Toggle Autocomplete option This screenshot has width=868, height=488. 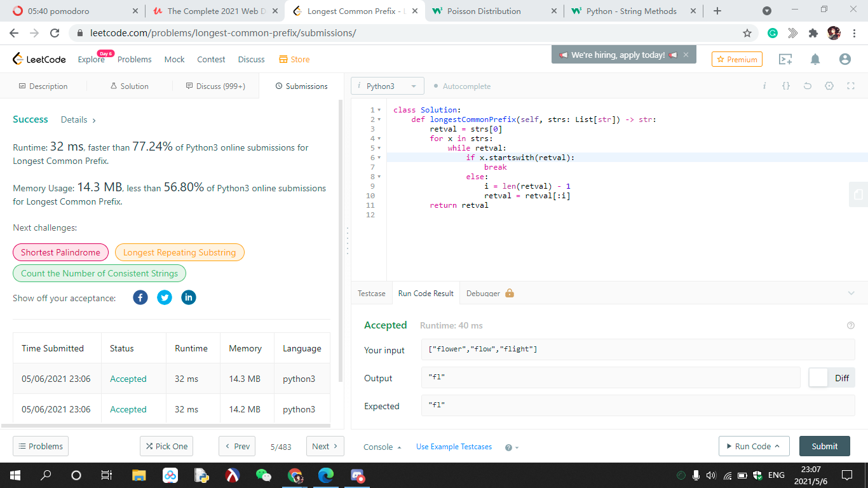pyautogui.click(x=462, y=86)
